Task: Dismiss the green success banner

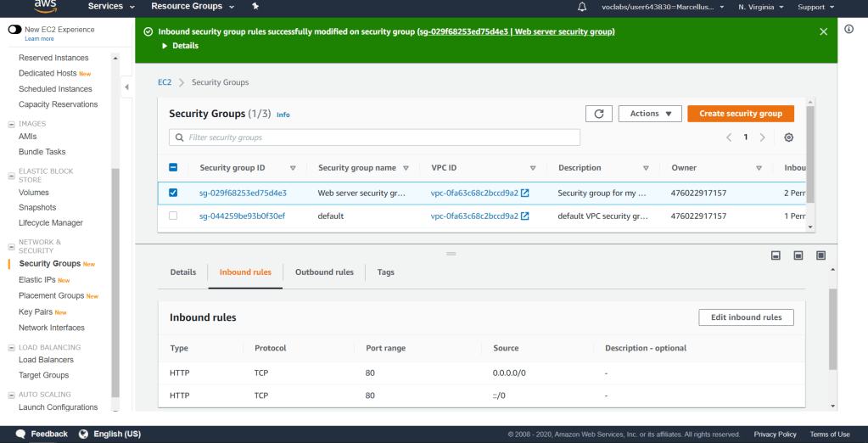Action: pyautogui.click(x=823, y=31)
